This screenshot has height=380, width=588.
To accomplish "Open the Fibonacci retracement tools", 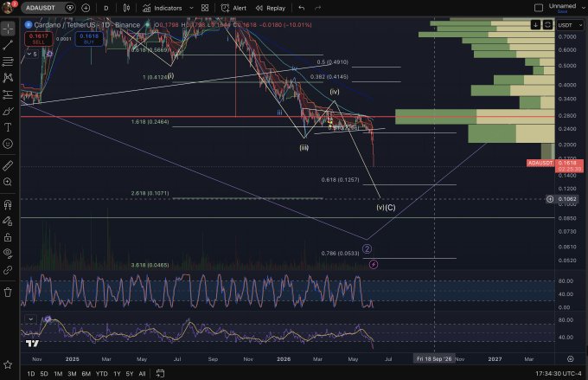I will [8, 61].
